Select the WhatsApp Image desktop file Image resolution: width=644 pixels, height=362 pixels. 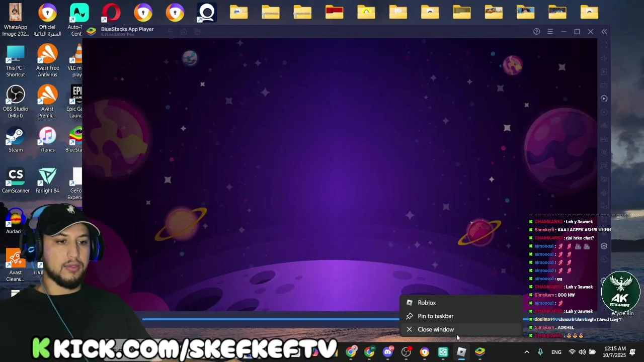click(16, 20)
